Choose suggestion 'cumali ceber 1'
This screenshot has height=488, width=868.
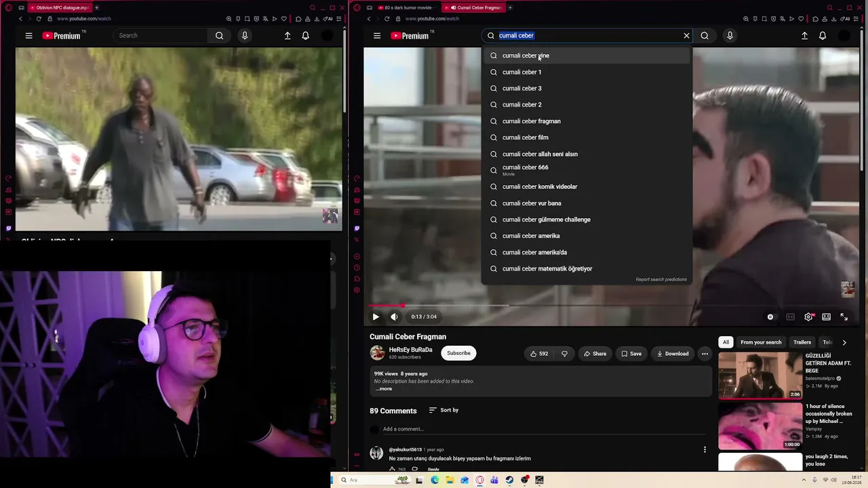point(587,72)
